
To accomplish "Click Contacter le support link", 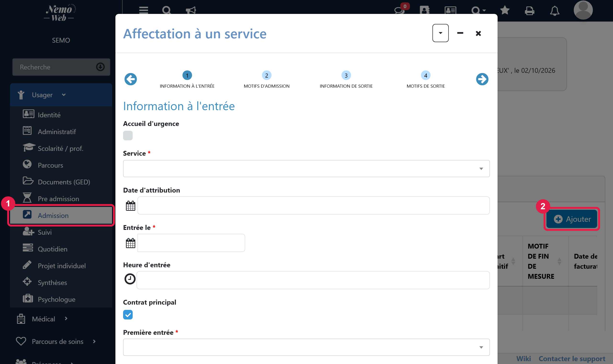I will pos(572,358).
